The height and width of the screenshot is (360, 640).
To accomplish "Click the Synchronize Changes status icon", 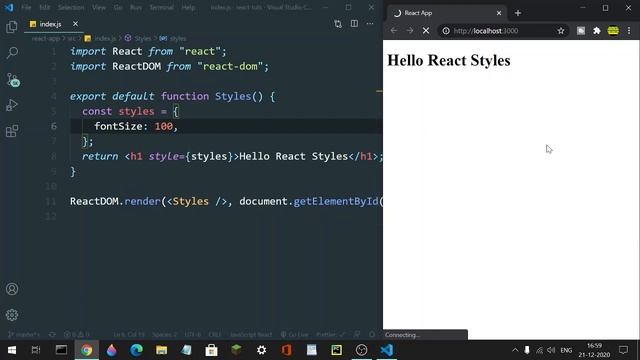I will pos(52,335).
